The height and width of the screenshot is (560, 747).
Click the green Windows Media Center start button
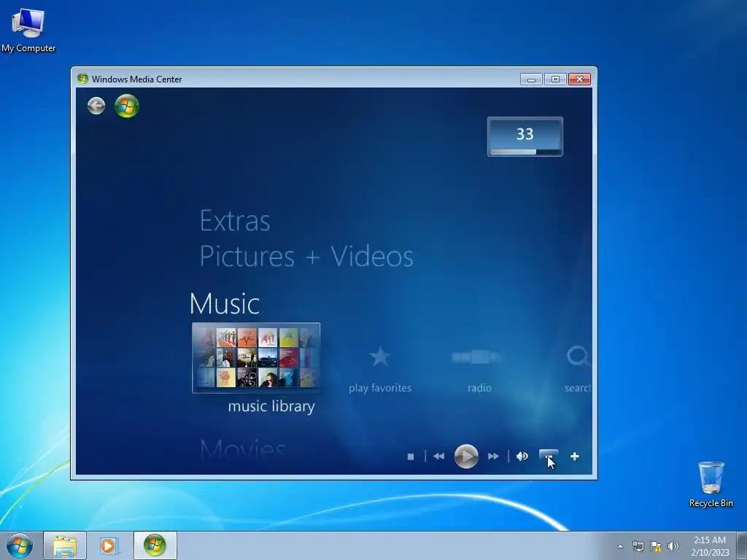127,106
